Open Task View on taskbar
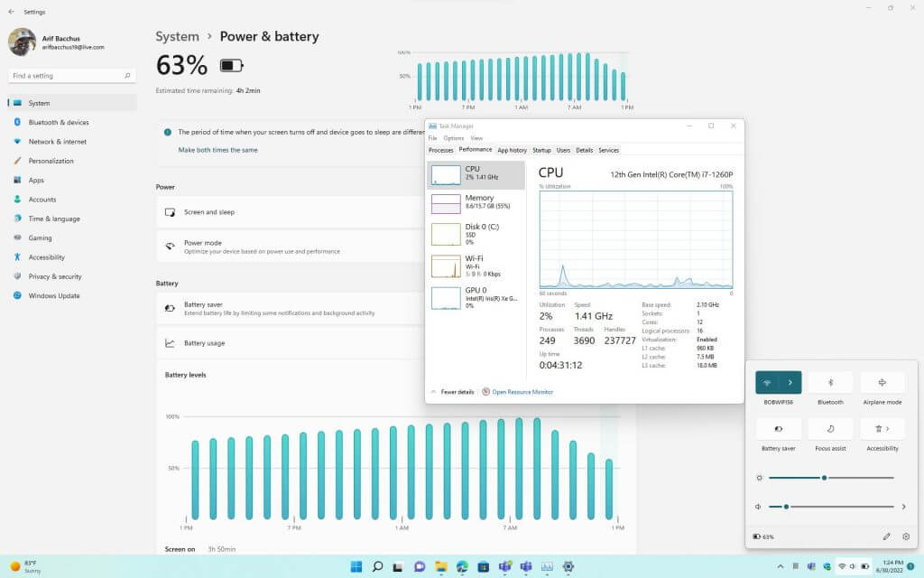This screenshot has width=924, height=578. (398, 567)
